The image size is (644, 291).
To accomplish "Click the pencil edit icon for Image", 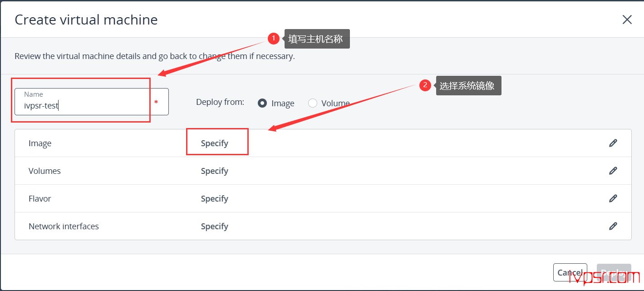I will point(613,143).
